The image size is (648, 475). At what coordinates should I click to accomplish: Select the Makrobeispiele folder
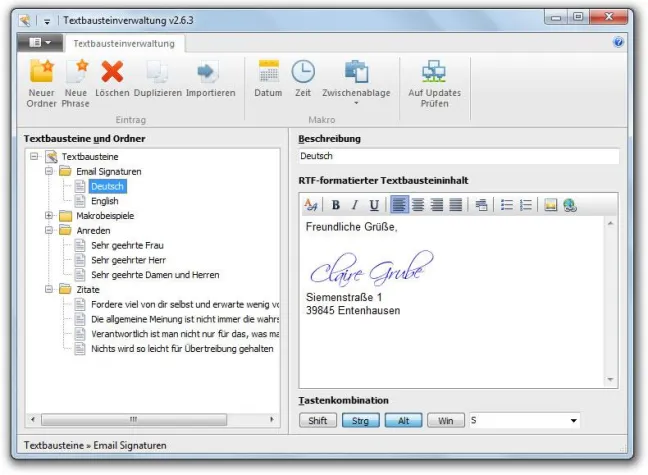[x=105, y=216]
